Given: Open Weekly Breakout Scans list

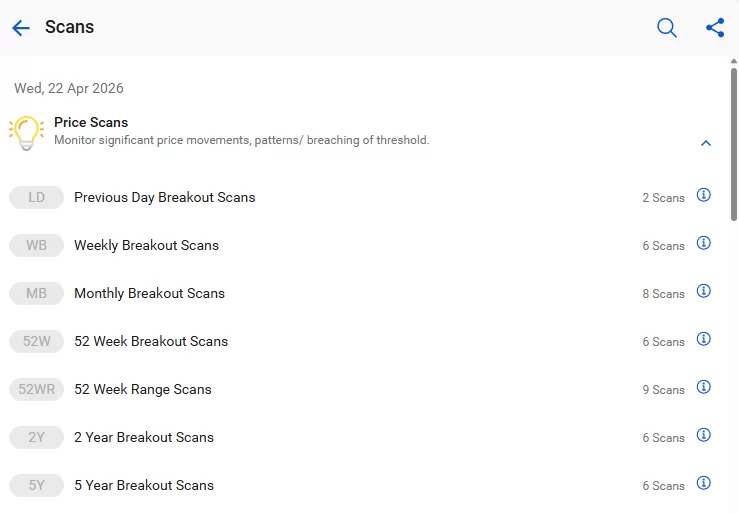Looking at the screenshot, I should [146, 245].
